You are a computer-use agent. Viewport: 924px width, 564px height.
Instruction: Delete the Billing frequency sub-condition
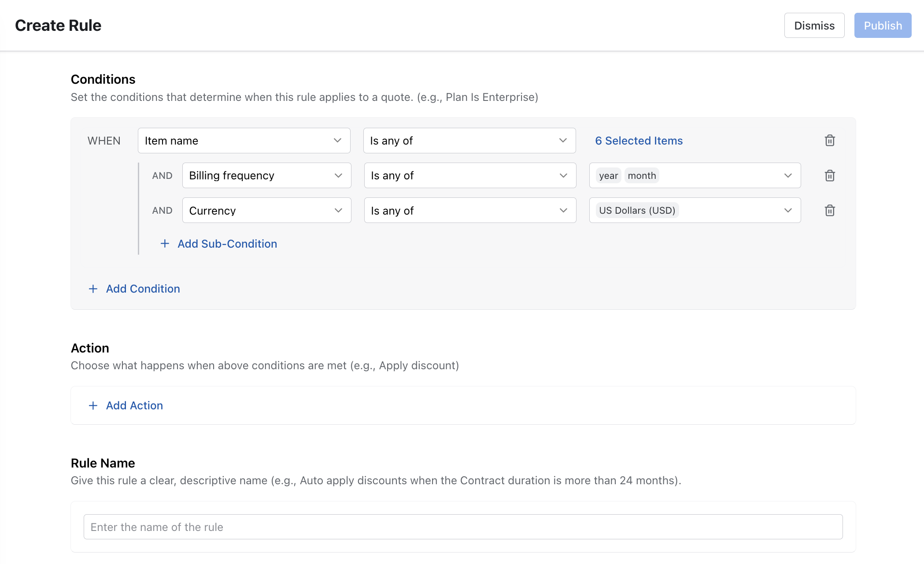tap(830, 176)
